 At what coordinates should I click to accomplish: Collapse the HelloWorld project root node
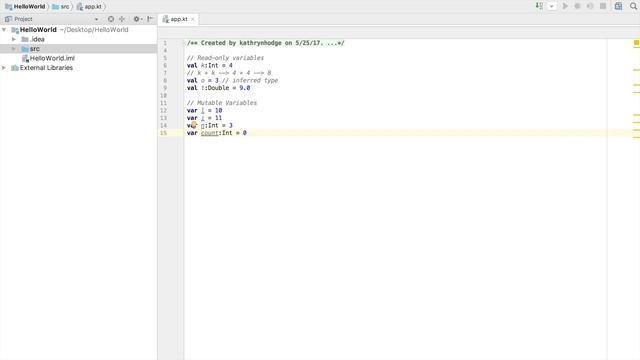tap(4, 30)
